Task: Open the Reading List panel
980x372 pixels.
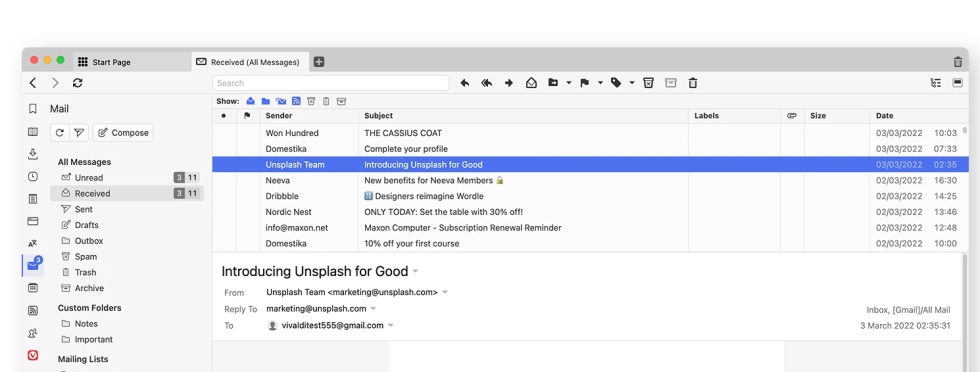Action: (33, 132)
